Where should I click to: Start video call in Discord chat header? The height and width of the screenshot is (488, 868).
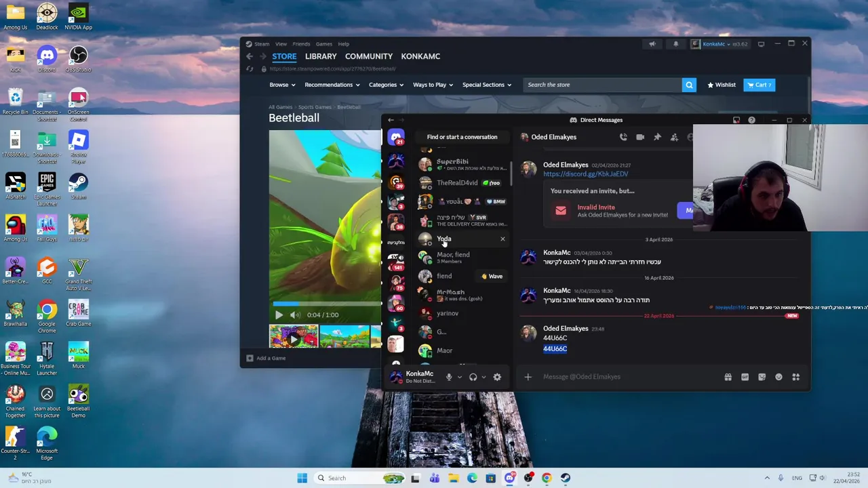pos(640,137)
